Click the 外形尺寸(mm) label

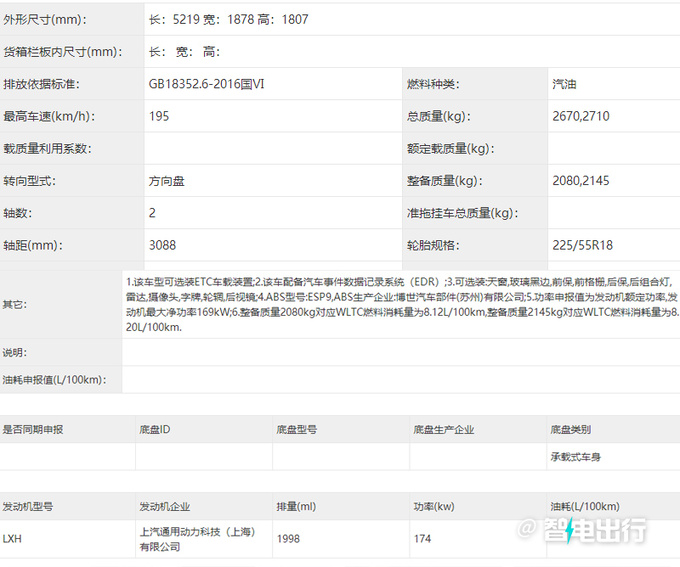[x=45, y=20]
